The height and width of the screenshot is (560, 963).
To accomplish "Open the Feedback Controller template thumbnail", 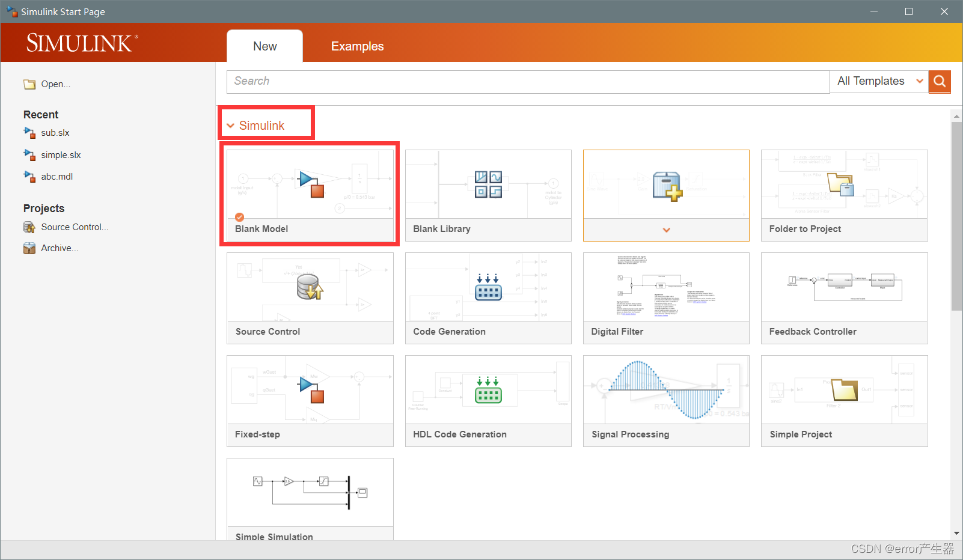I will tap(844, 287).
